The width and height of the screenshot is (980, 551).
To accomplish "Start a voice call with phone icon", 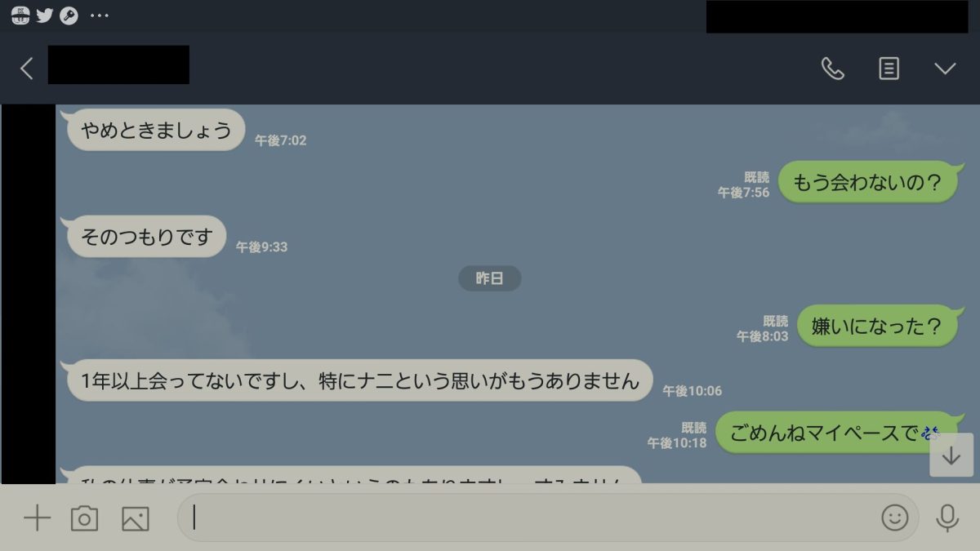I will click(x=832, y=69).
